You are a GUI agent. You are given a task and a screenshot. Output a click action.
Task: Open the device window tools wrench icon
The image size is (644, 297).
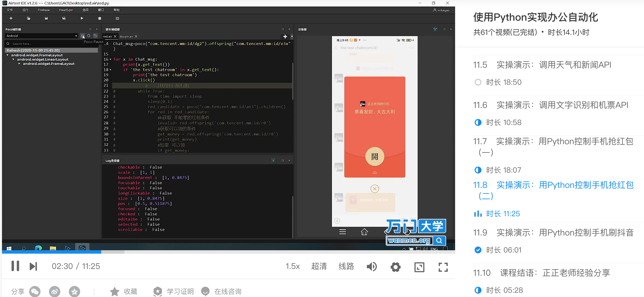click(435, 29)
